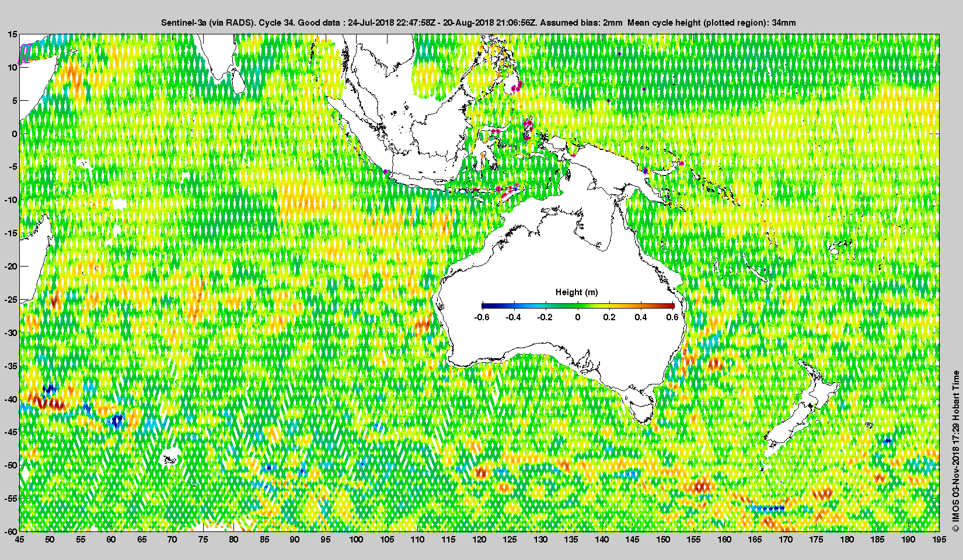This screenshot has width=963, height=560.
Task: Click the 'Mean cycle height (plotted region): 34mm' text
Action: tap(711, 23)
